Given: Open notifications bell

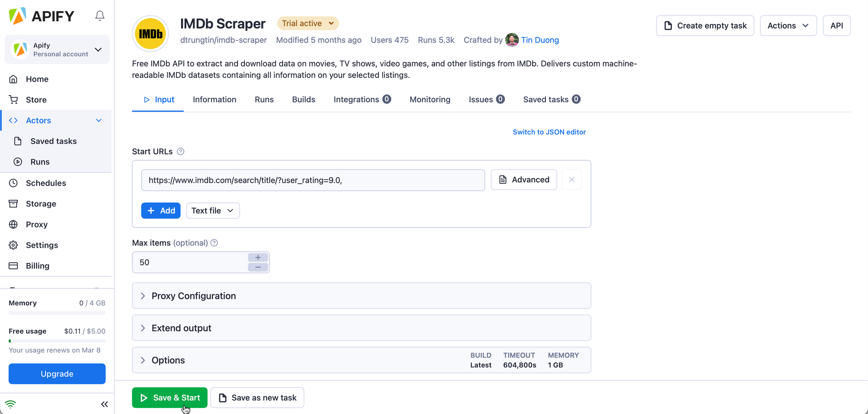Looking at the screenshot, I should [100, 16].
